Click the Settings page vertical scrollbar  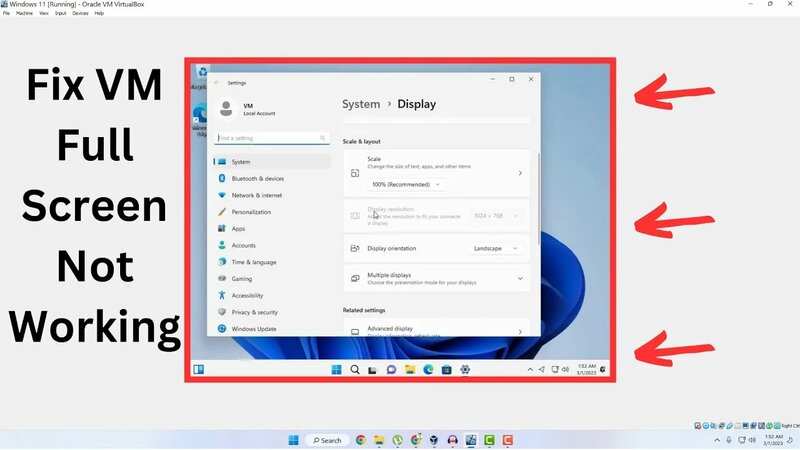coord(538,199)
